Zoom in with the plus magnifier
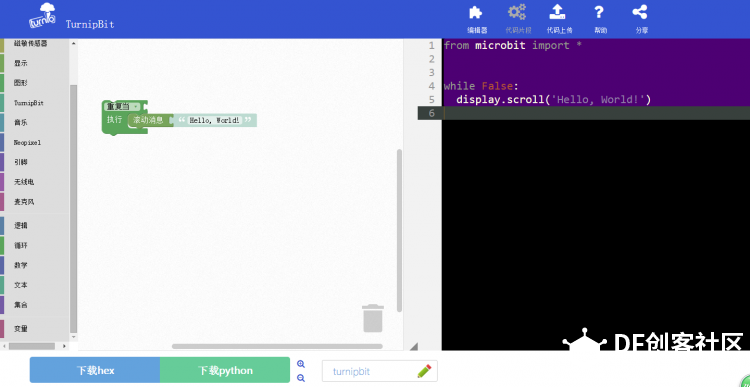The height and width of the screenshot is (387, 750). click(301, 365)
